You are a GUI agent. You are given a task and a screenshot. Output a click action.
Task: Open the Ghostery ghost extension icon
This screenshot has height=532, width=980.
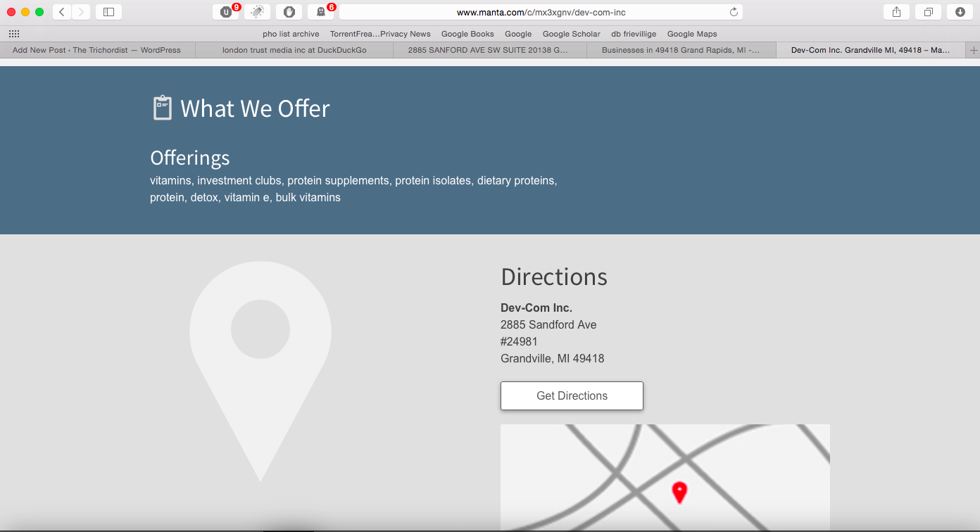pos(321,12)
